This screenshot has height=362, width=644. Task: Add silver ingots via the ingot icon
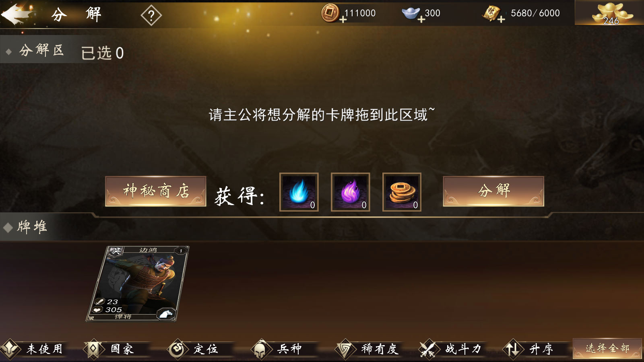point(412,13)
